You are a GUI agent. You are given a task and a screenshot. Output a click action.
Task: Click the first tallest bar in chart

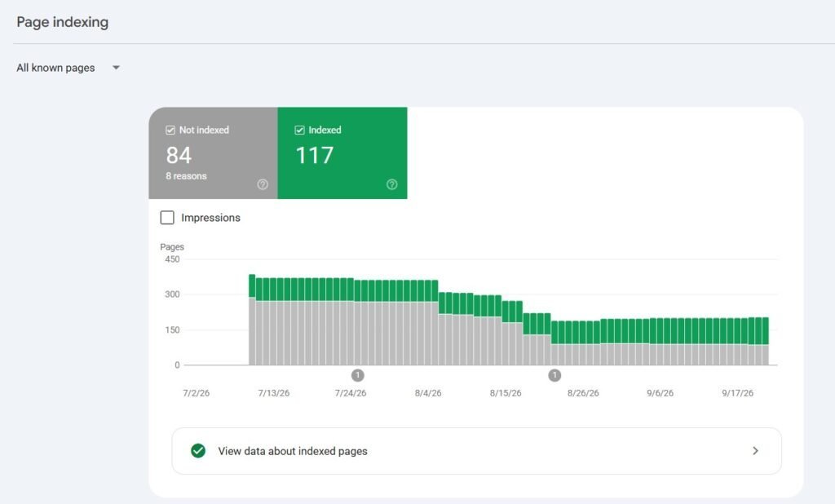click(x=252, y=320)
